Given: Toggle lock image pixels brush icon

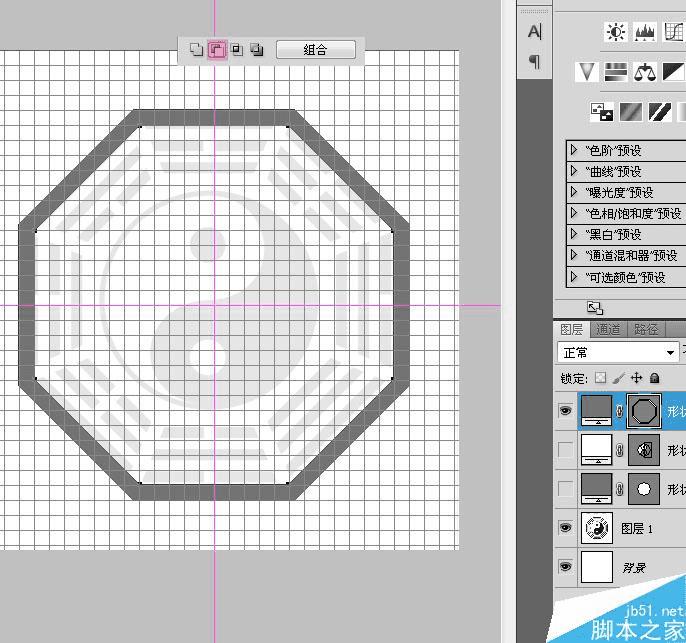Looking at the screenshot, I should [618, 378].
